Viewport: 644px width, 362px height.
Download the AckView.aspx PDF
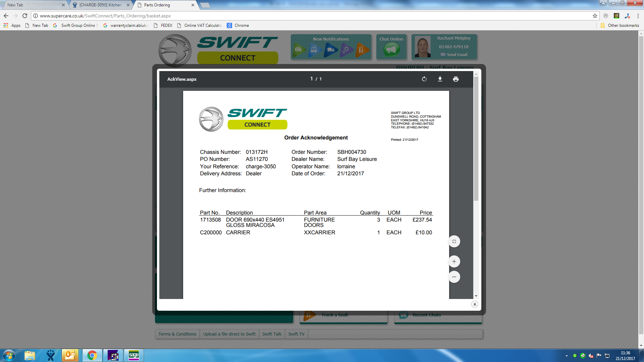(440, 79)
